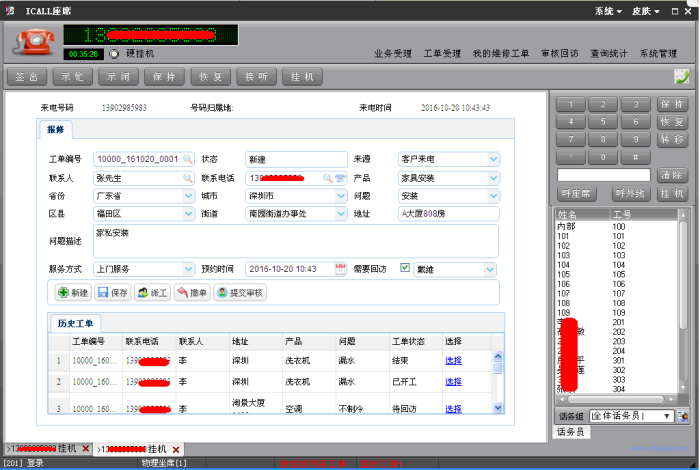Click 选择 link in first history row

pos(453,360)
